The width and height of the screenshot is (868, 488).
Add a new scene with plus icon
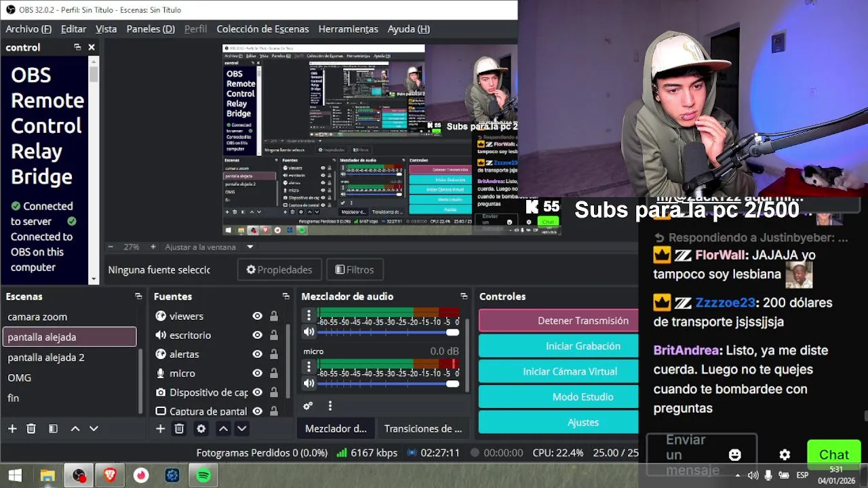coord(12,428)
